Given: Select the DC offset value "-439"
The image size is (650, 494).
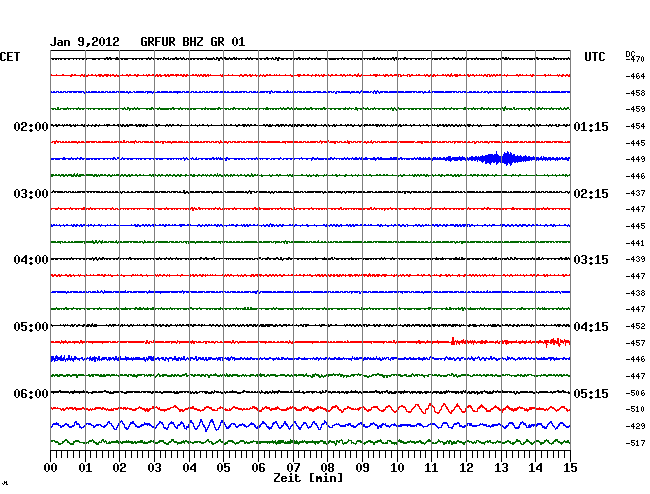Looking at the screenshot, I should [635, 259].
